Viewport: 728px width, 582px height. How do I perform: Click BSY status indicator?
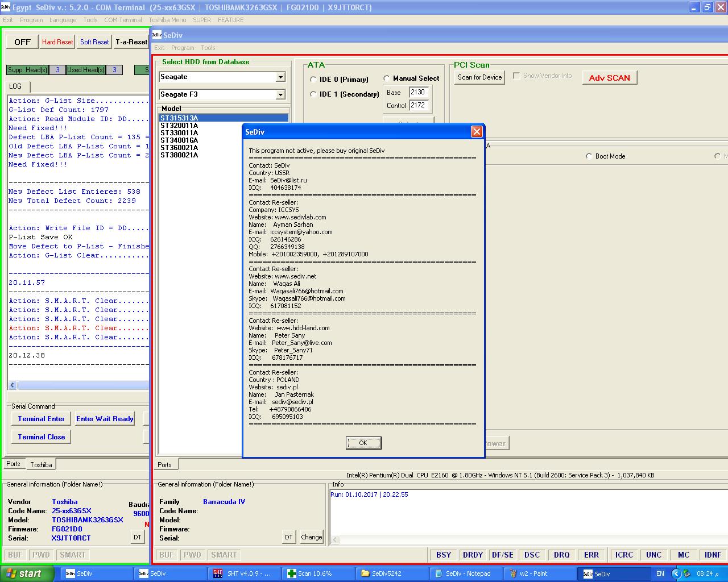444,555
